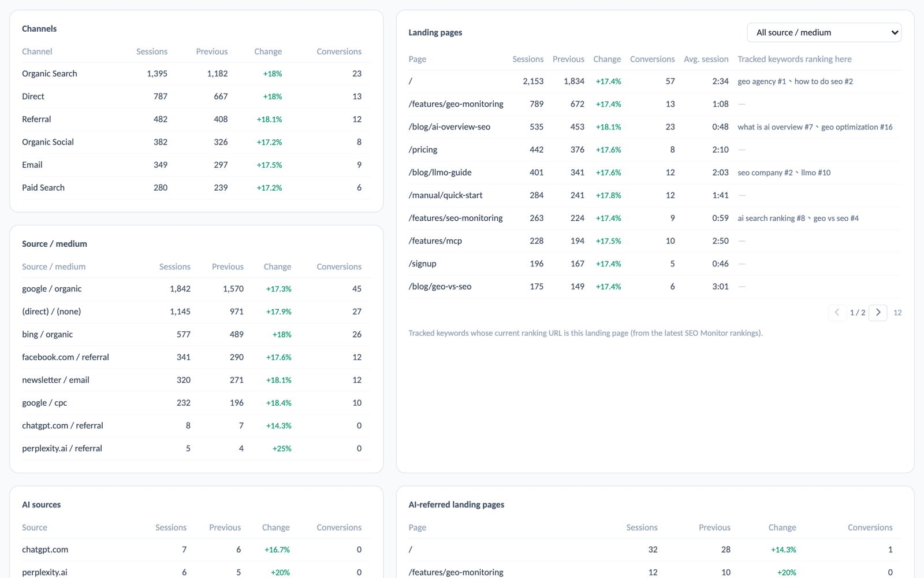Open the All source / medium dropdown
This screenshot has height=578, width=924.
coord(824,32)
